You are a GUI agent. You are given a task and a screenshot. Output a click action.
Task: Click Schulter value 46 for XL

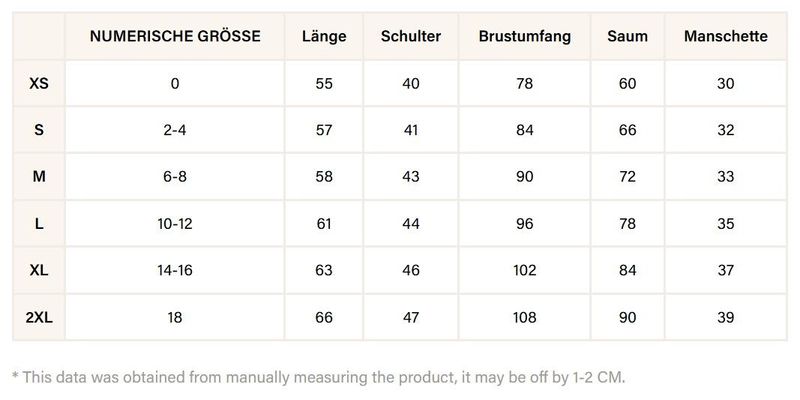point(411,271)
